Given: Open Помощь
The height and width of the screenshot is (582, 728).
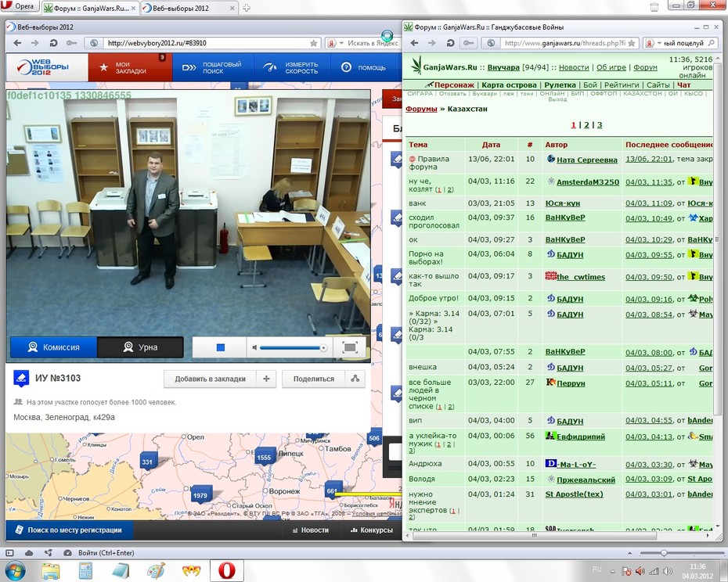Looking at the screenshot, I should click(x=365, y=68).
